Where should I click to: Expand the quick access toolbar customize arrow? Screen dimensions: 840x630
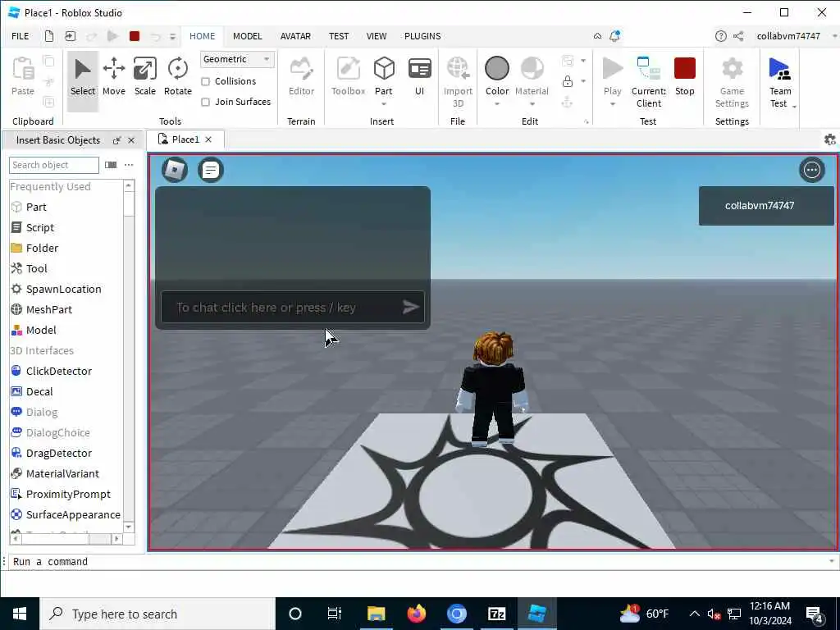tap(172, 36)
